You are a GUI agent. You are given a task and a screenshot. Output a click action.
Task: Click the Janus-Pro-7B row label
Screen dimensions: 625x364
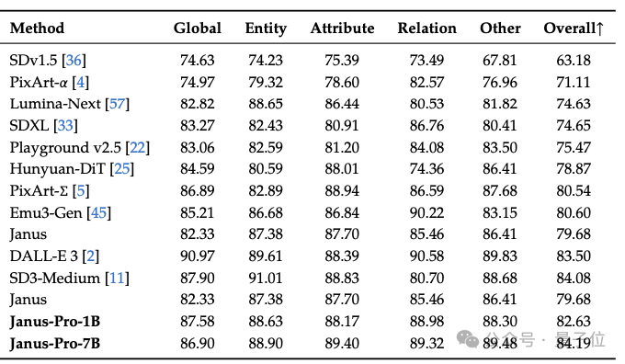click(x=55, y=343)
